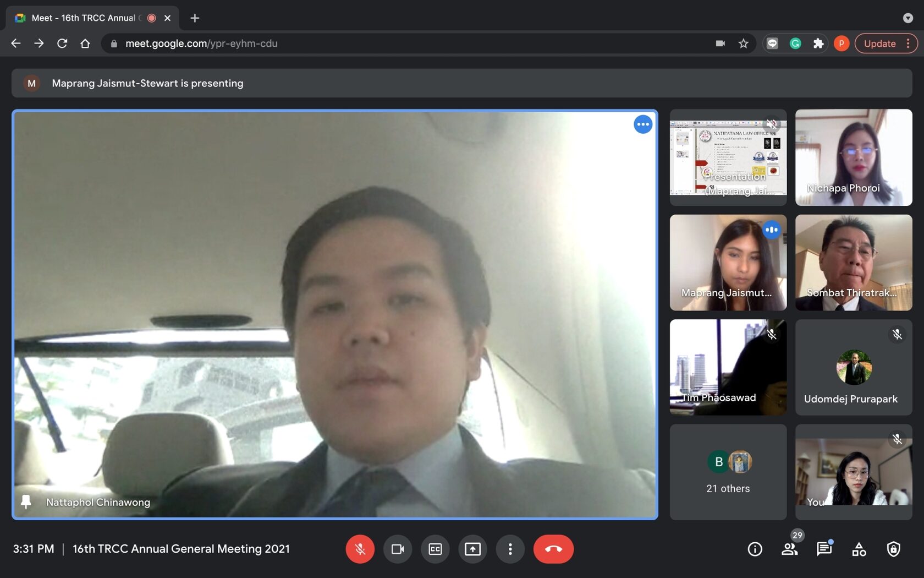Screen dimensions: 924x578
Task: Reload the Meet page
Action: (62, 43)
